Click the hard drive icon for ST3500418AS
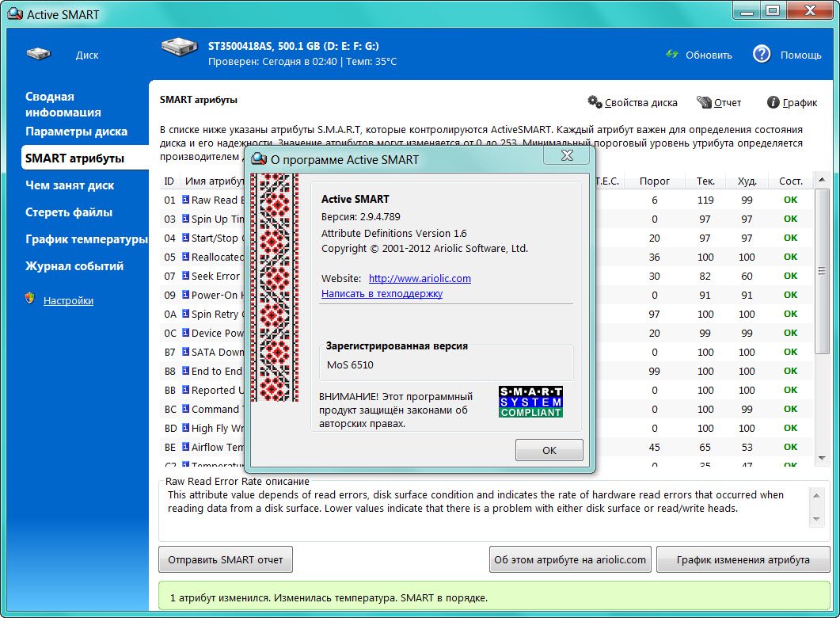840x618 pixels. coord(180,47)
